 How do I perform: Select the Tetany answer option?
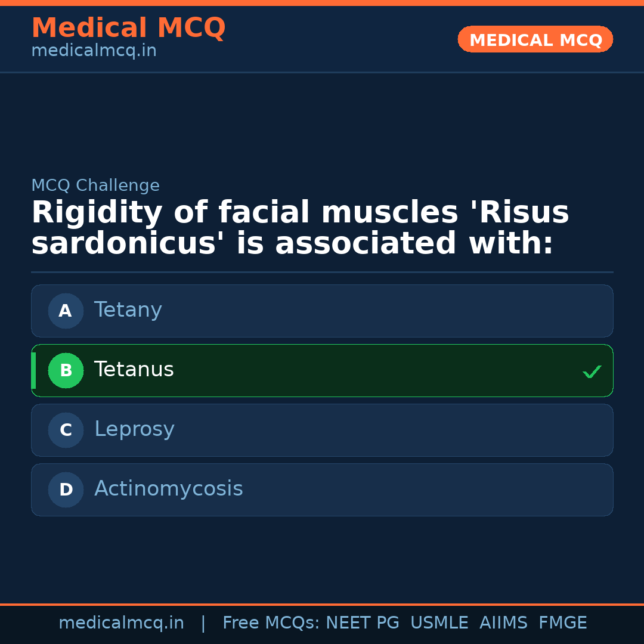322,311
